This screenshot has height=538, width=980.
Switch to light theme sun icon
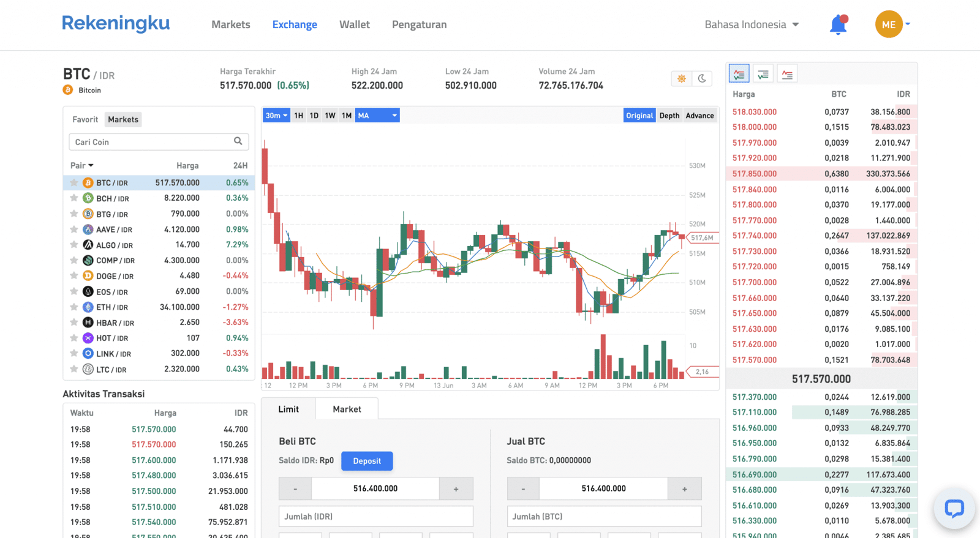click(681, 78)
